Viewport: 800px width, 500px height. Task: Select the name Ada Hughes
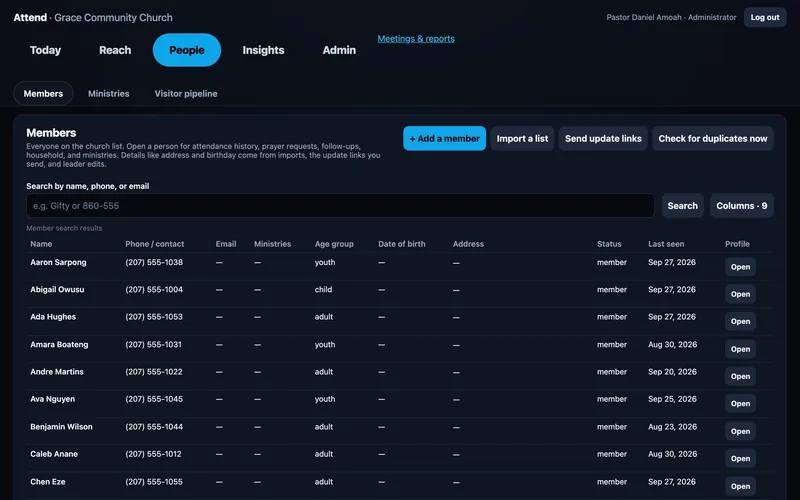[x=53, y=317]
